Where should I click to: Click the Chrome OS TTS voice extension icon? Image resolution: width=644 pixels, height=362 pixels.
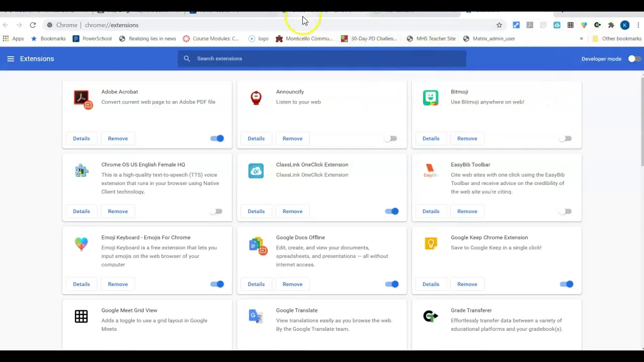click(82, 171)
